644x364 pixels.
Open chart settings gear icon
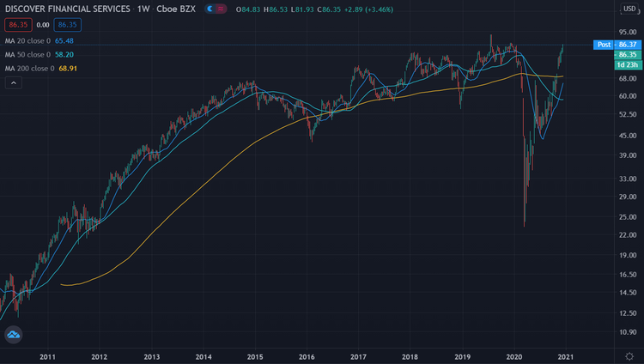(629, 356)
